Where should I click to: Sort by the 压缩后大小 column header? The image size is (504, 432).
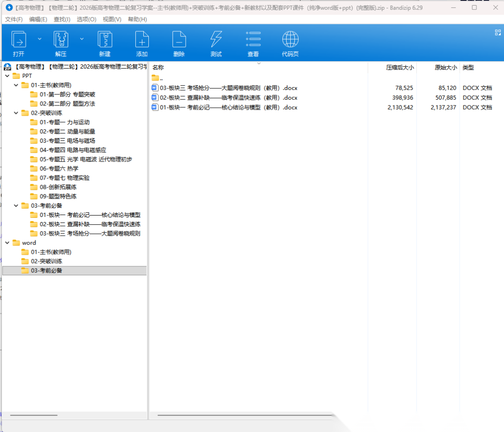399,68
